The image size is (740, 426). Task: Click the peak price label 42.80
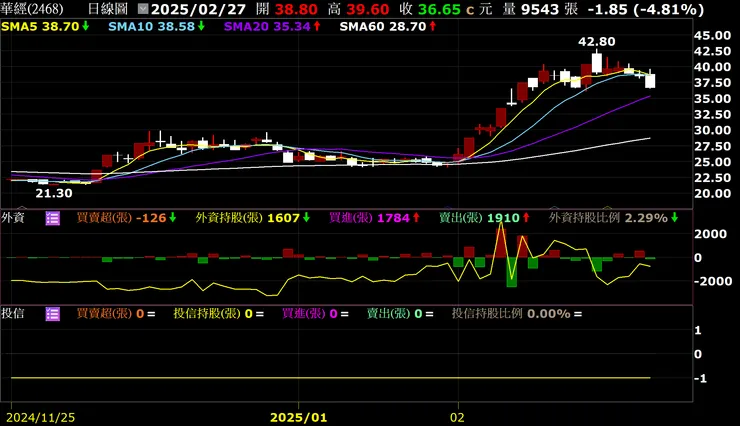597,42
